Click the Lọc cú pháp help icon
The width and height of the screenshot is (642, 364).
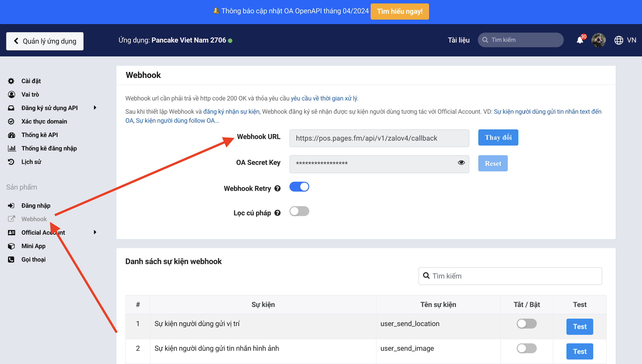point(277,213)
